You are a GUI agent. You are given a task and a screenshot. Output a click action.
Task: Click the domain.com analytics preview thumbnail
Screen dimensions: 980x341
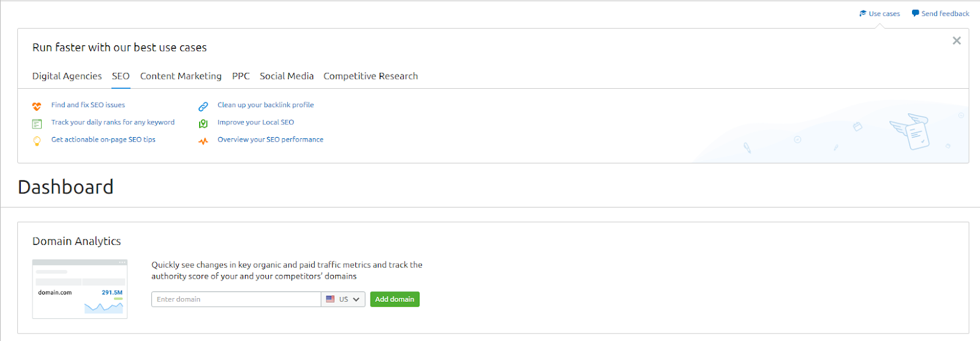pyautogui.click(x=80, y=289)
